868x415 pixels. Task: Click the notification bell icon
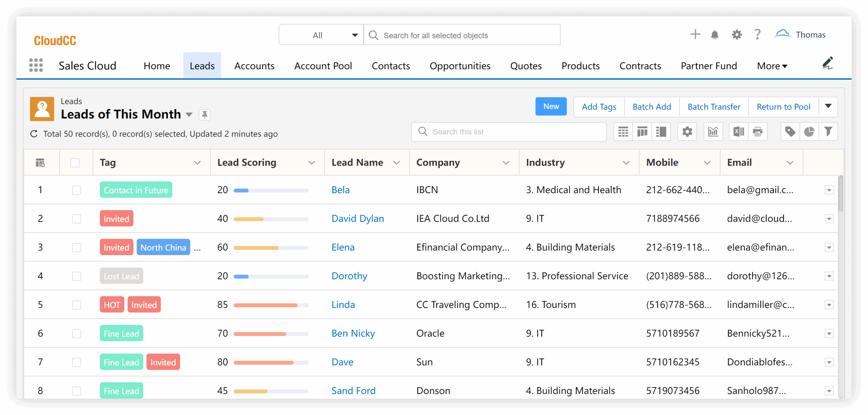(x=714, y=35)
